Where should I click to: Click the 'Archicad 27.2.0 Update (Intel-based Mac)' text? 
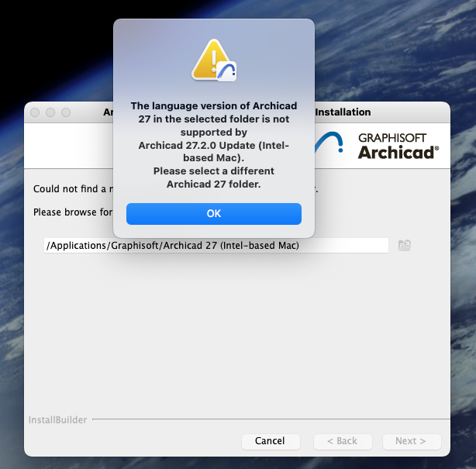click(214, 151)
